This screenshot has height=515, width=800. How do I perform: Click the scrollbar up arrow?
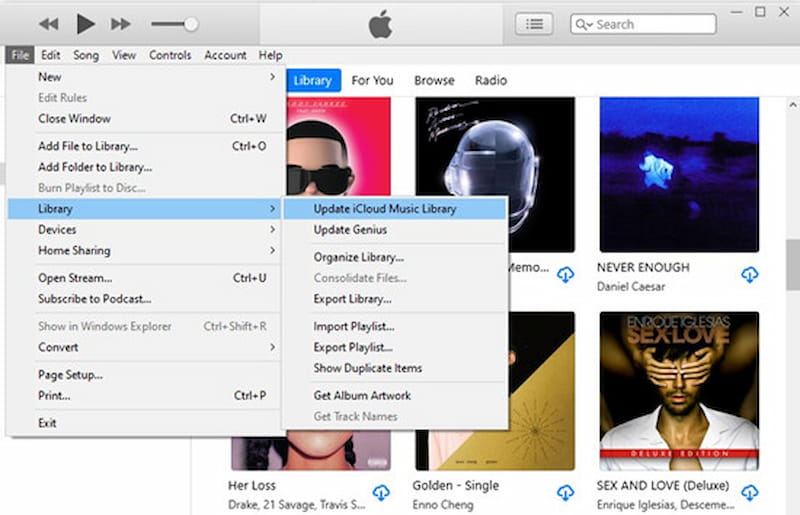pos(793,105)
